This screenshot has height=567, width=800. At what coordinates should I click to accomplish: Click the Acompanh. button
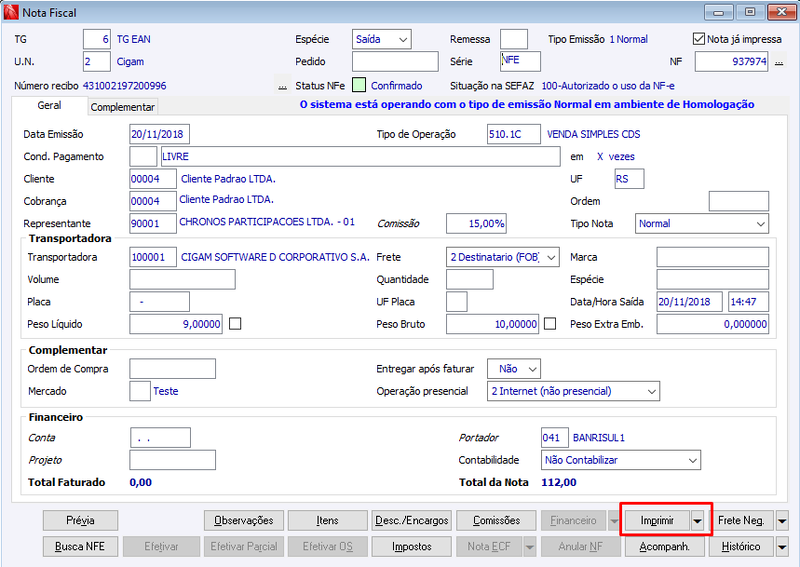click(x=664, y=547)
